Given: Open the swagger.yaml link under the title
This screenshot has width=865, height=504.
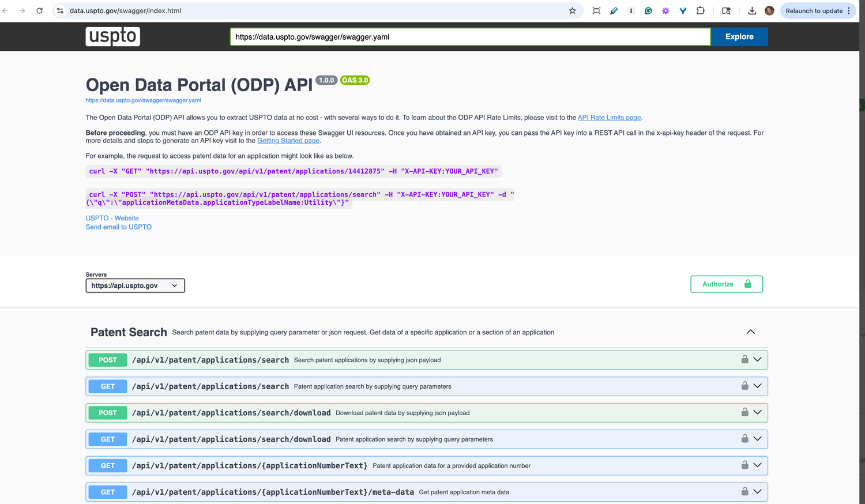Looking at the screenshot, I should click(x=143, y=100).
